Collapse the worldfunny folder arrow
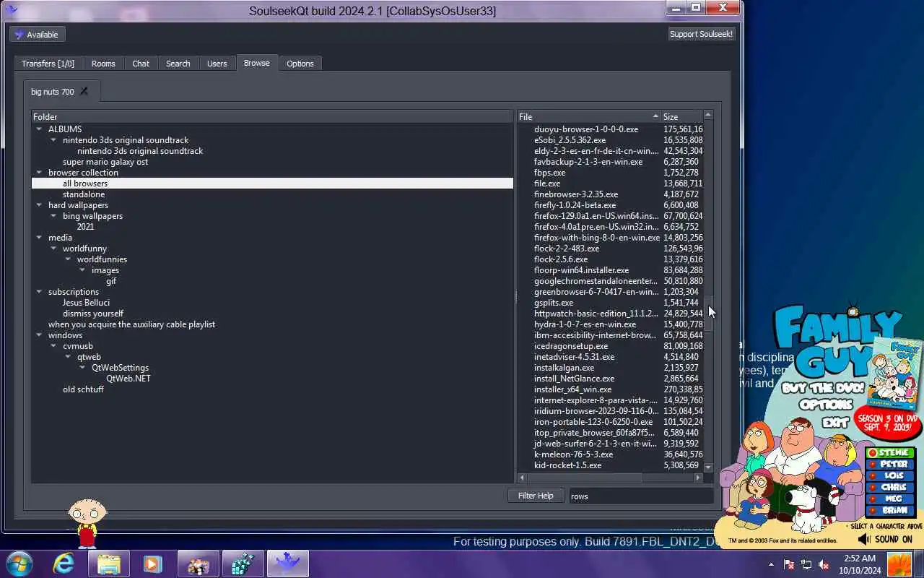The image size is (924, 578). [x=53, y=249]
